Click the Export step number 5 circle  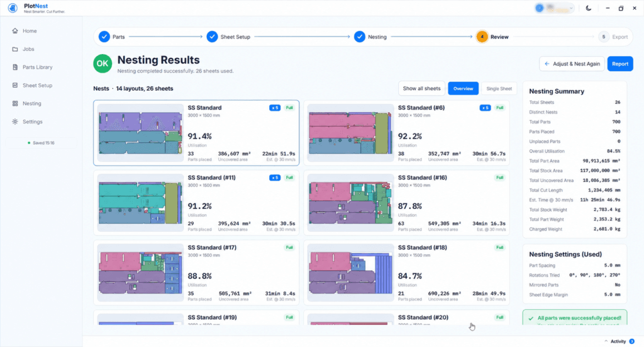(x=603, y=37)
